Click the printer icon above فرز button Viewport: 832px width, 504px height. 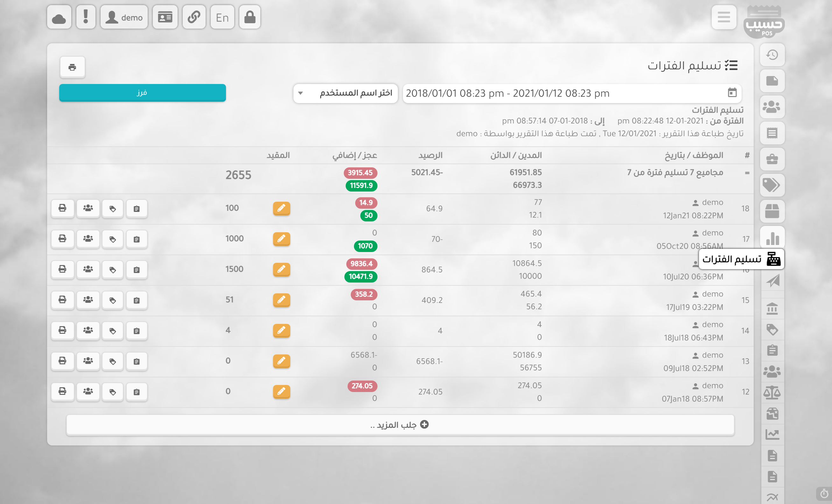(x=72, y=67)
